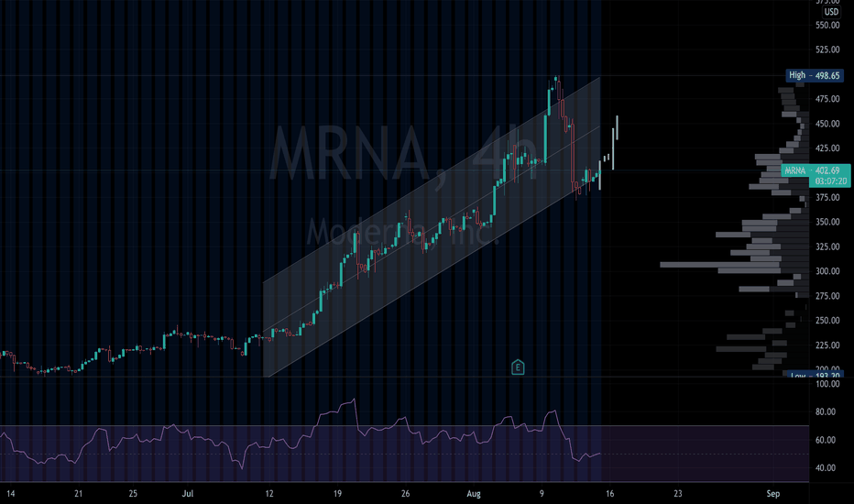Click the 525.00 price axis label
854x504 pixels.
pos(827,49)
